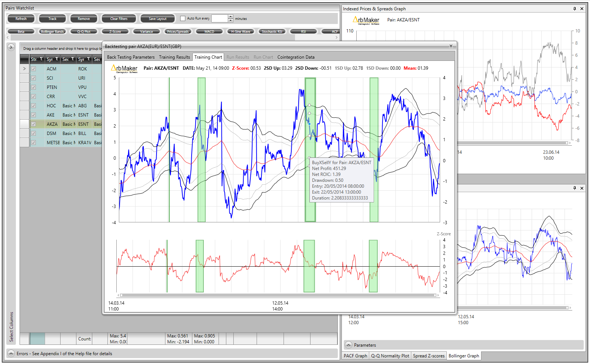This screenshot has width=590, height=364.
Task: Click the Q-Q Plot indicator button
Action: [x=84, y=32]
